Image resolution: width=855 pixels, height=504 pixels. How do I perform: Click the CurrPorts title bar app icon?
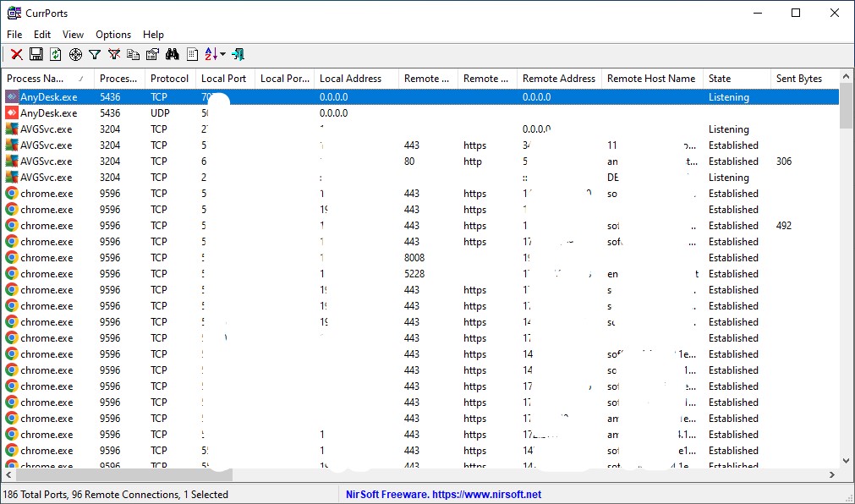[14, 13]
